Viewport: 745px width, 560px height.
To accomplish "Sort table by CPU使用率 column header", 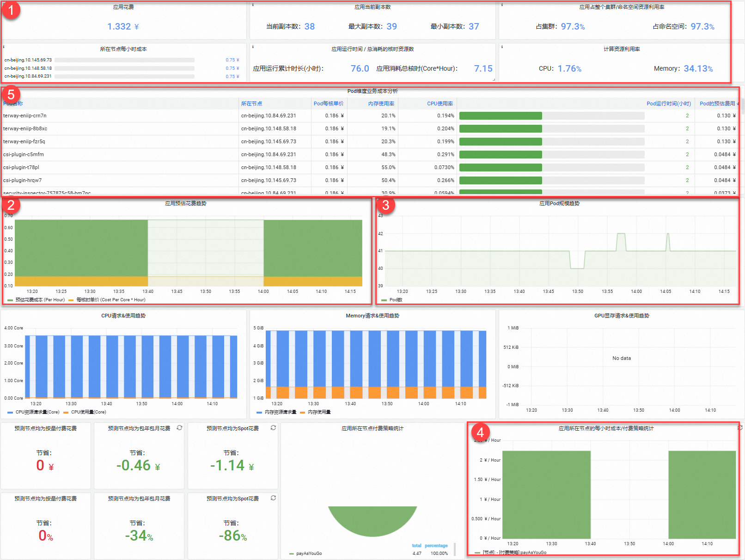I will 440,103.
